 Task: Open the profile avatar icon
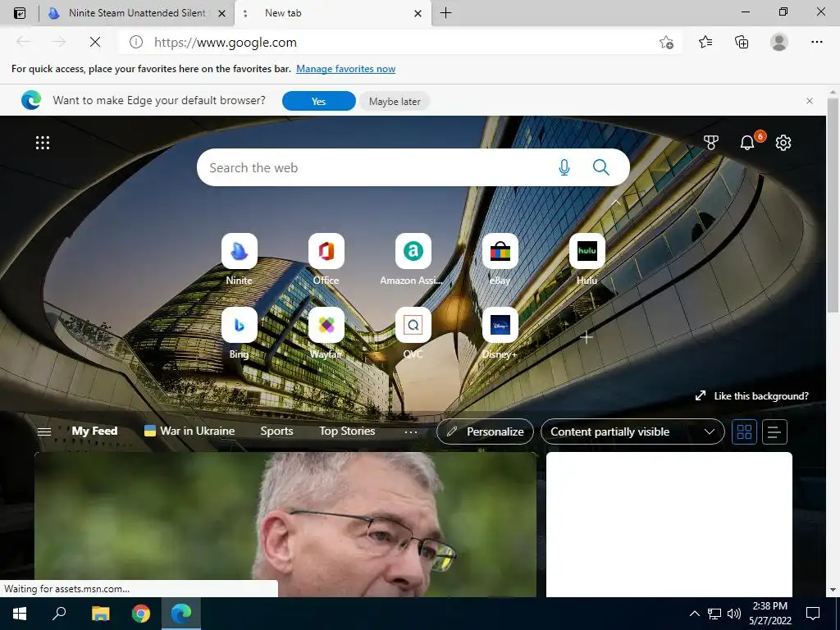coord(779,42)
